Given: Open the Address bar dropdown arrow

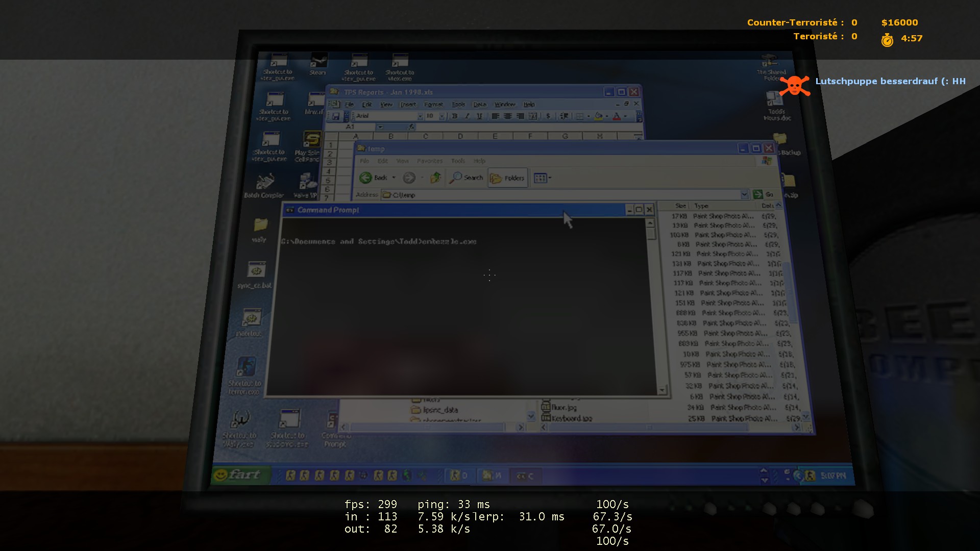Looking at the screenshot, I should [x=744, y=194].
